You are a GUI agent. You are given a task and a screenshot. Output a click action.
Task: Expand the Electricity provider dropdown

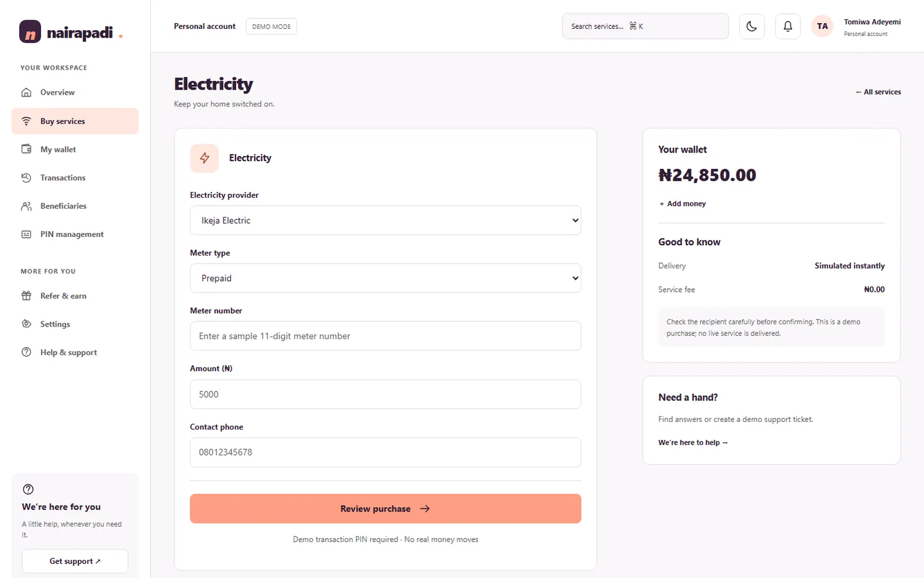point(385,220)
